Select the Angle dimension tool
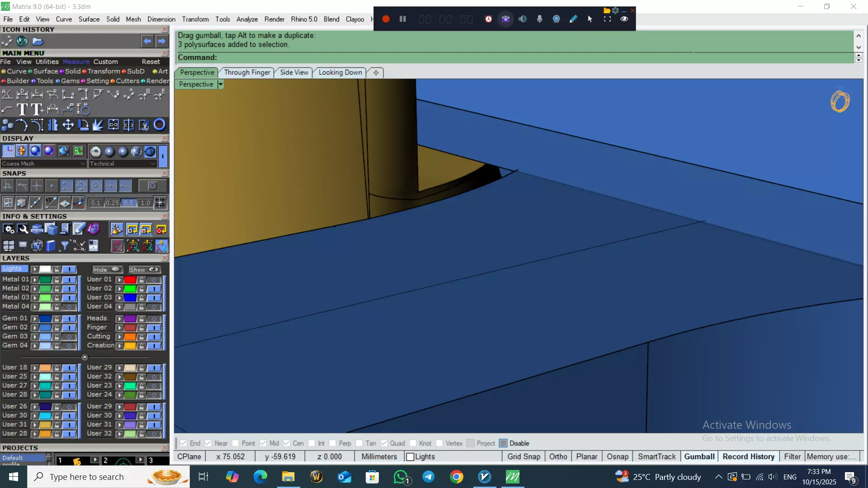868x488 pixels. (7, 94)
